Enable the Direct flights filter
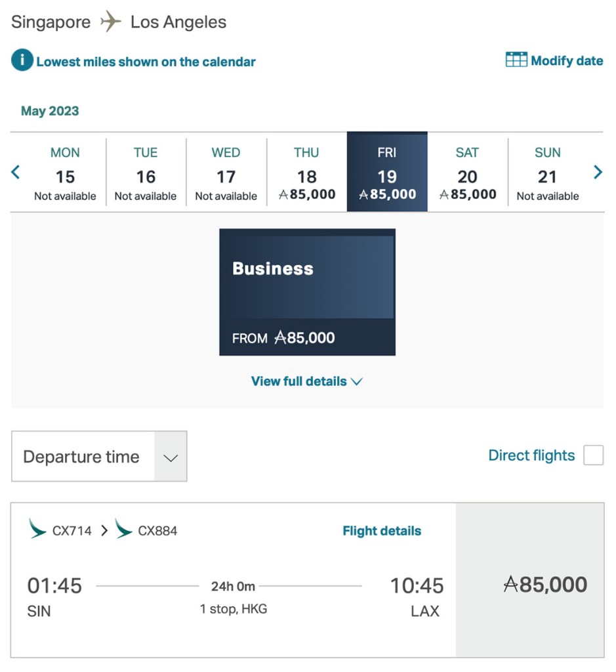Screen dimensions: 616x672 (592, 455)
